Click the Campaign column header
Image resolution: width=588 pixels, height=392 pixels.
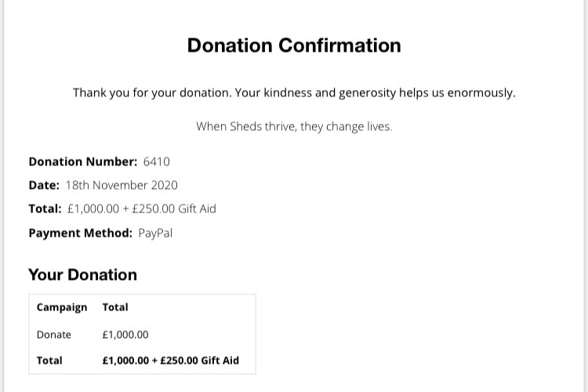[62, 307]
